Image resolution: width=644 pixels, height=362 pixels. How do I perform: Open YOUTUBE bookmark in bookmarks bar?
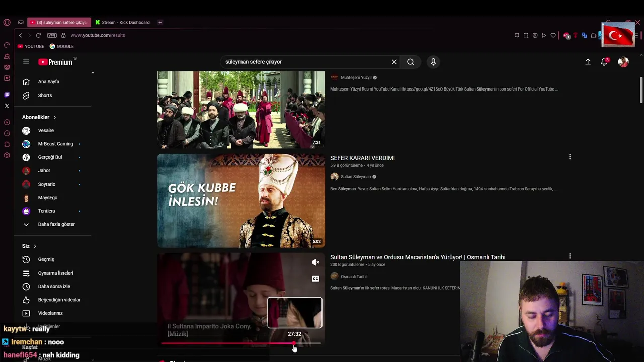pos(31,46)
